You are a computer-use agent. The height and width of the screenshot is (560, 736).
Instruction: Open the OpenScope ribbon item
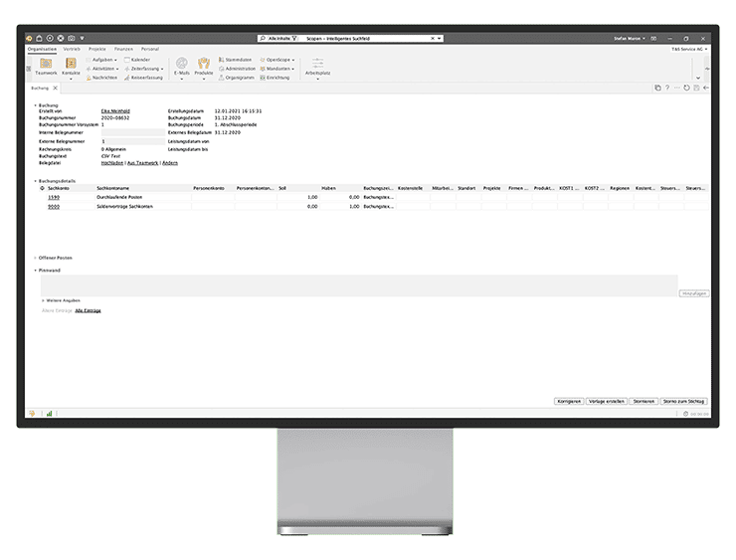[277, 60]
